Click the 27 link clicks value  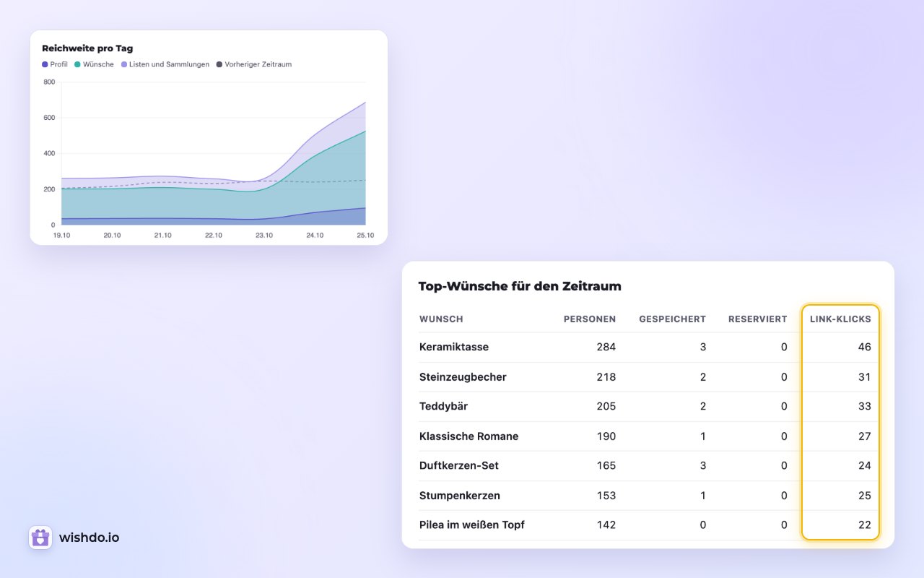tap(865, 436)
